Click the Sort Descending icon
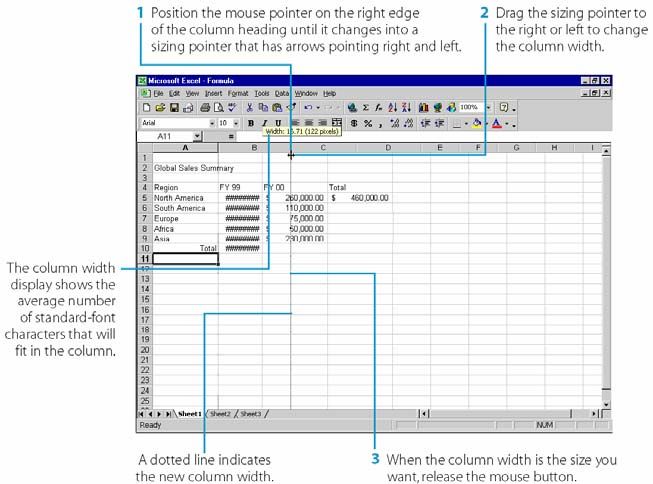The width and height of the screenshot is (653, 484). (406, 108)
